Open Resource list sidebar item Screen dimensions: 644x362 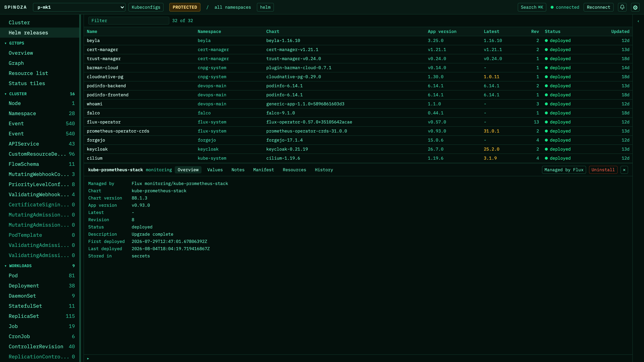pos(39,73)
